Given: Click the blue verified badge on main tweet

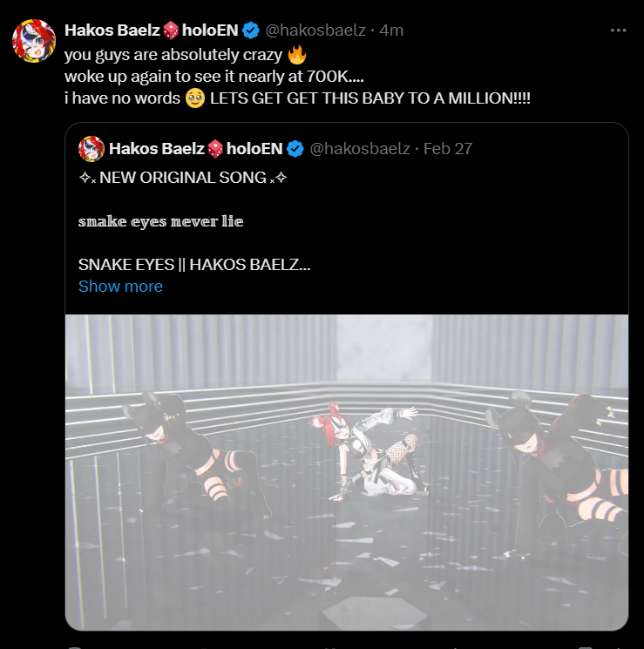Looking at the screenshot, I should point(250,30).
